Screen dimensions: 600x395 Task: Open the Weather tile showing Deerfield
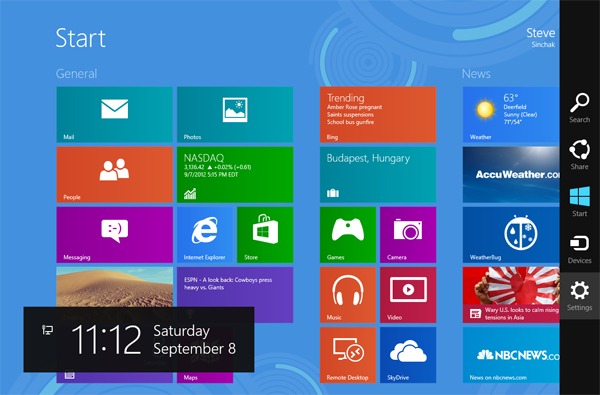click(x=511, y=114)
